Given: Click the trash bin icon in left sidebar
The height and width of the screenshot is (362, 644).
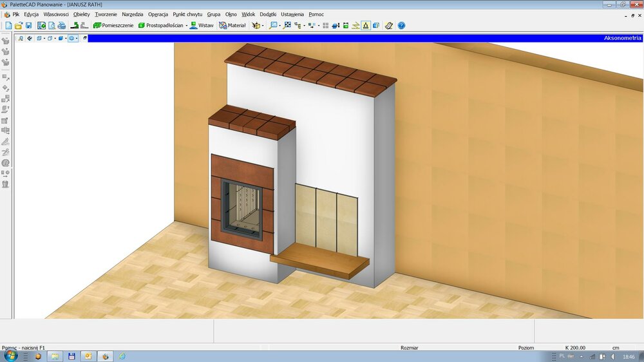Looking at the screenshot, I should 5,184.
